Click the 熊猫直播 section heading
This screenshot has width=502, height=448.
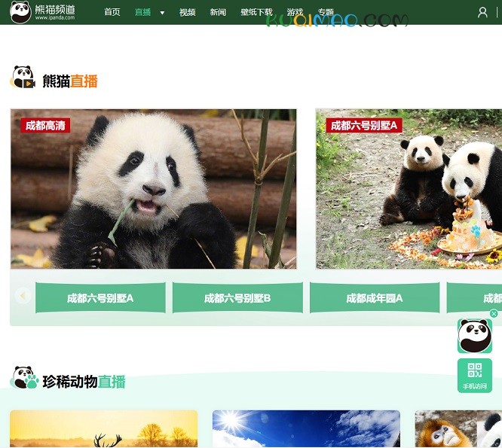tap(70, 81)
